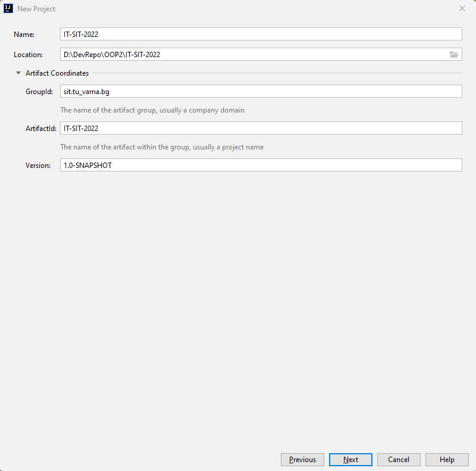Click the Version field with 1.0-SNAPSHOT

click(x=261, y=165)
